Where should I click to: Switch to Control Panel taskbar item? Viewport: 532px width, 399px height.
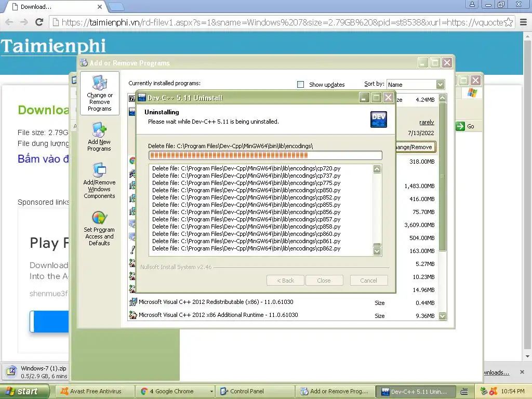[256, 392]
